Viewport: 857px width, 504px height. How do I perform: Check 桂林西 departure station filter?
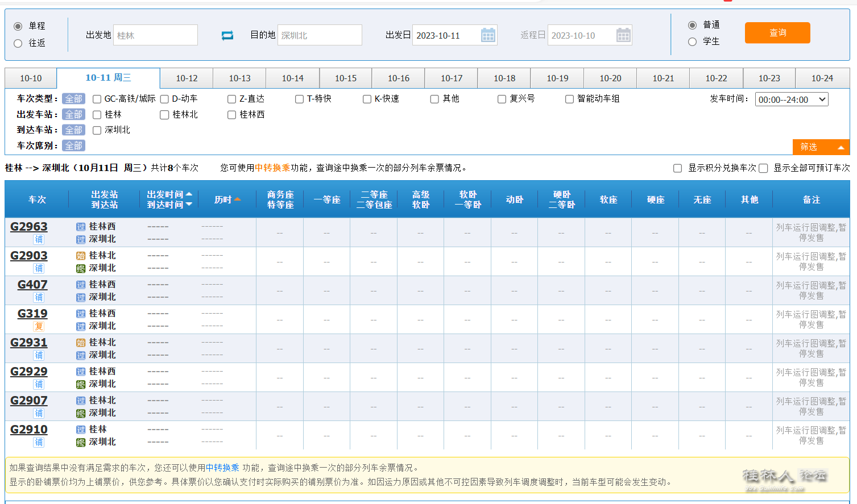pos(231,115)
